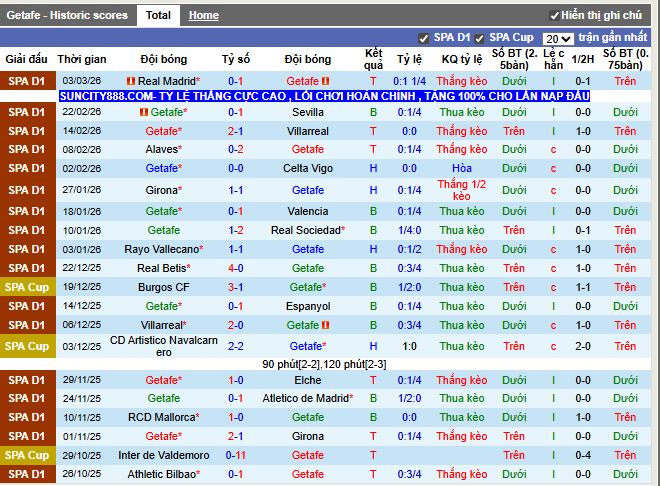This screenshot has height=486, width=660.
Task: Click red card icon after Getafe in Real Madrid row
Action: click(x=325, y=81)
